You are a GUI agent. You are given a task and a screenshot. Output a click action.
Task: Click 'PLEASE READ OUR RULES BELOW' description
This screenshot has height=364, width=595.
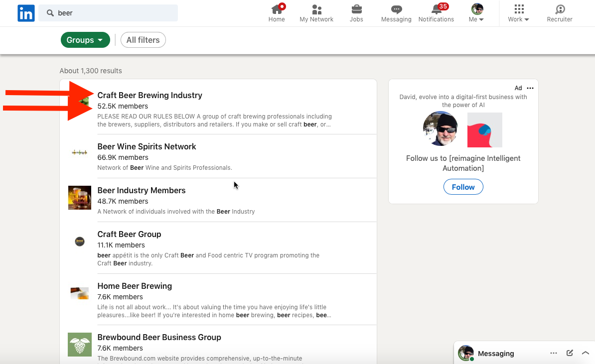pyautogui.click(x=214, y=120)
